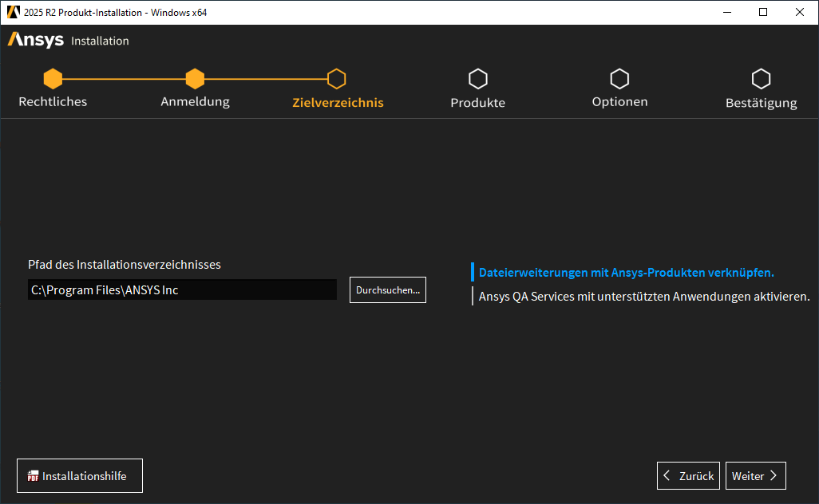Click the Rechtliches step hexagon icon
This screenshot has height=504, width=819.
coord(53,79)
